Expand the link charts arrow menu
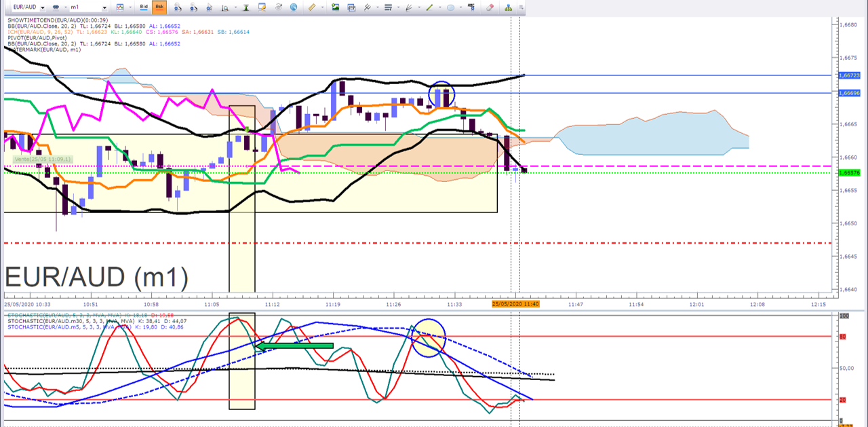This screenshot has height=427, width=868. (x=65, y=7)
